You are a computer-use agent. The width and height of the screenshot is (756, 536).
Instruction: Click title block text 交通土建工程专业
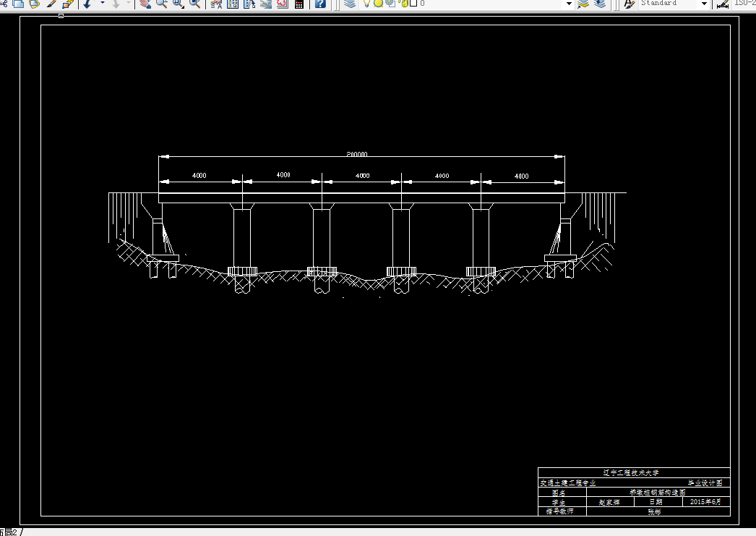(568, 483)
